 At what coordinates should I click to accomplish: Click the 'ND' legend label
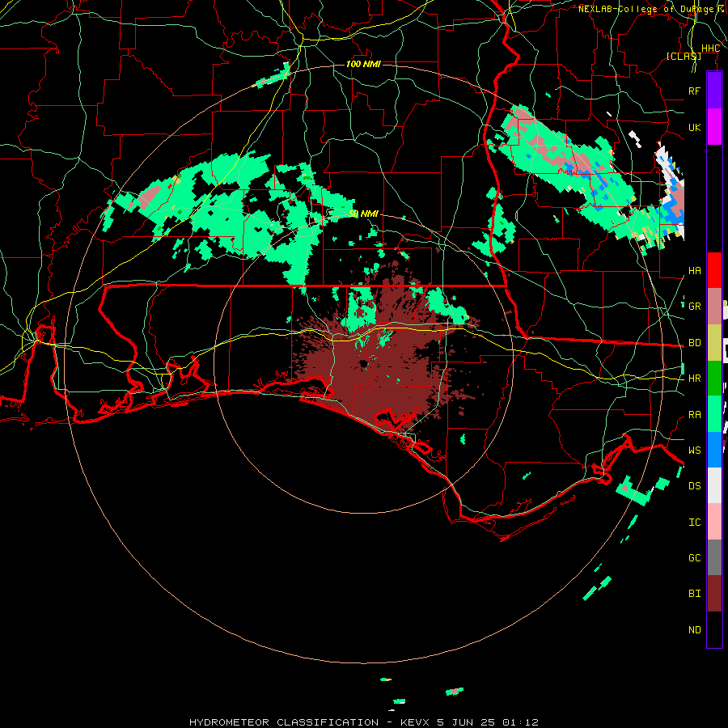[694, 630]
